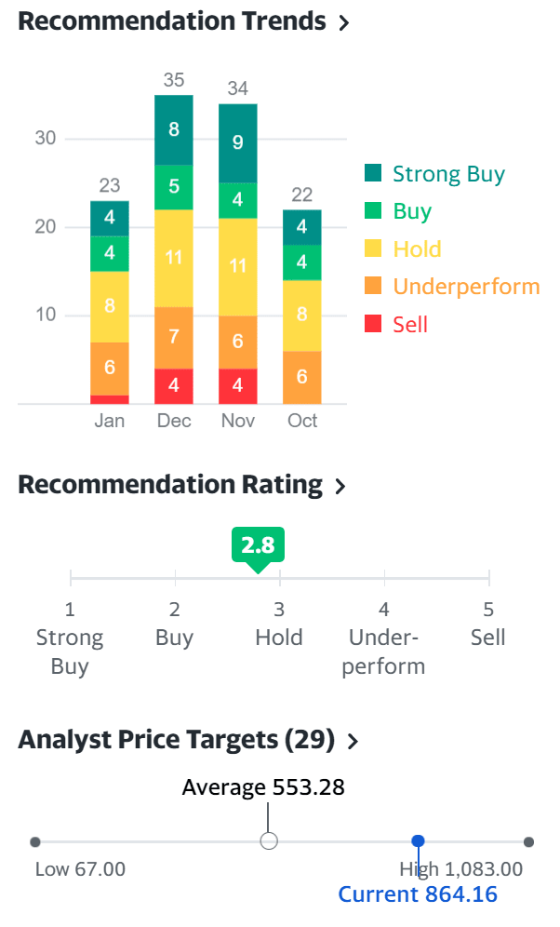The height and width of the screenshot is (927, 560).
Task: Toggle Strong Buy legend color swatch
Action: coord(373,173)
